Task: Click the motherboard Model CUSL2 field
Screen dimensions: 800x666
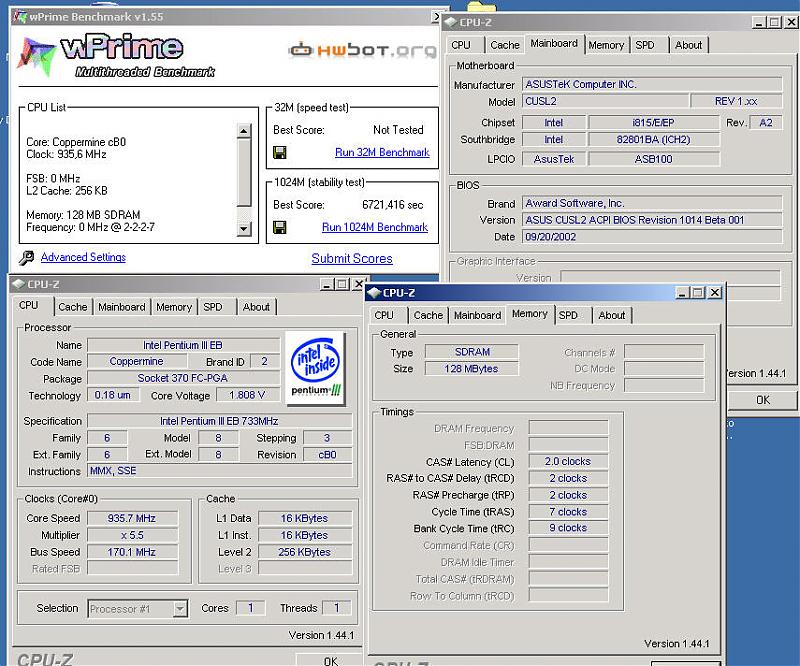Action: pos(605,101)
